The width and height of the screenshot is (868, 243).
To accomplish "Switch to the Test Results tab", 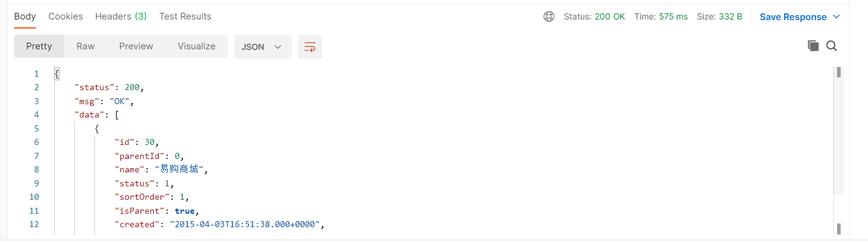I will 185,16.
